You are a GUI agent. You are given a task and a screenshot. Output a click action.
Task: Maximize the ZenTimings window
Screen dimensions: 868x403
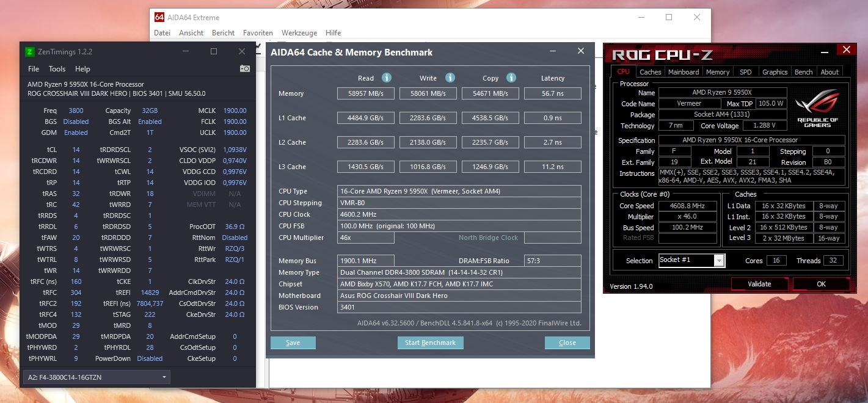point(213,51)
